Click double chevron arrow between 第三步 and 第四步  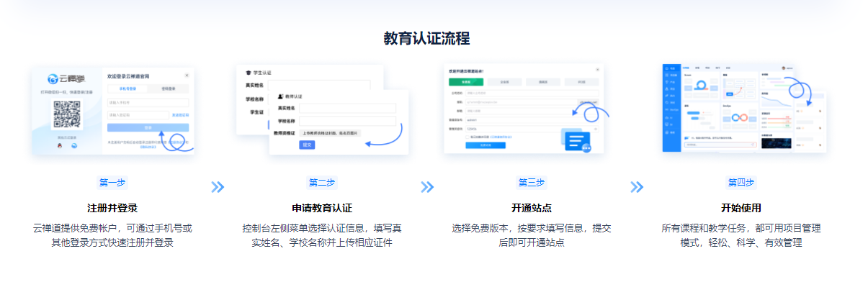pyautogui.click(x=637, y=187)
